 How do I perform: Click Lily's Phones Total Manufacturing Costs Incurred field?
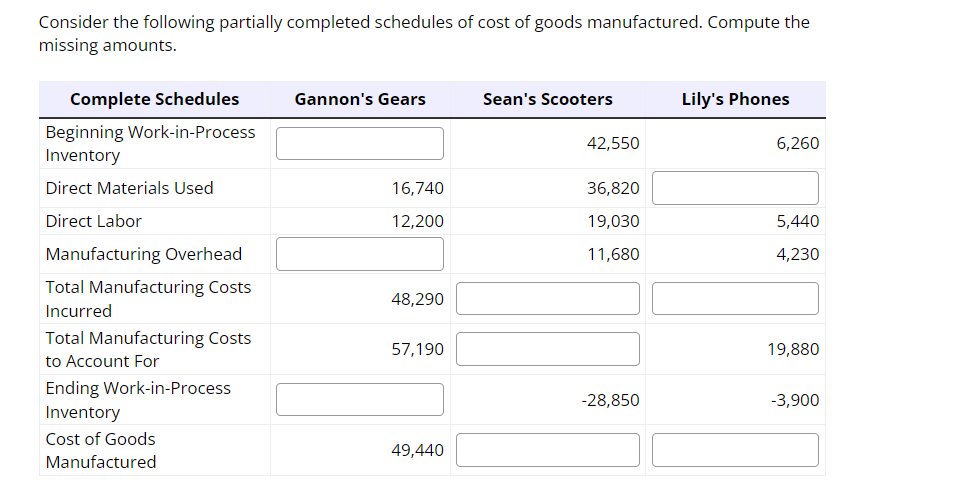tap(735, 298)
